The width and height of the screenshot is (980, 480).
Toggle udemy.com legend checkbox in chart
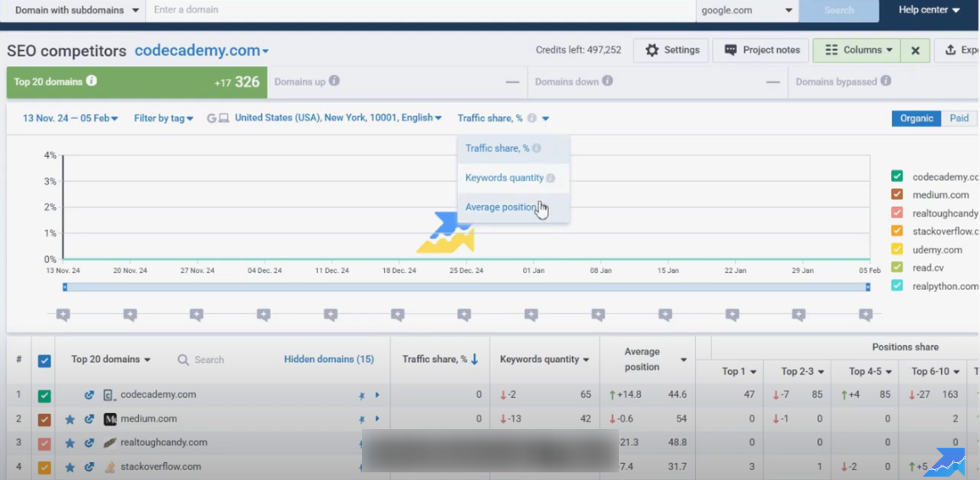click(x=897, y=249)
